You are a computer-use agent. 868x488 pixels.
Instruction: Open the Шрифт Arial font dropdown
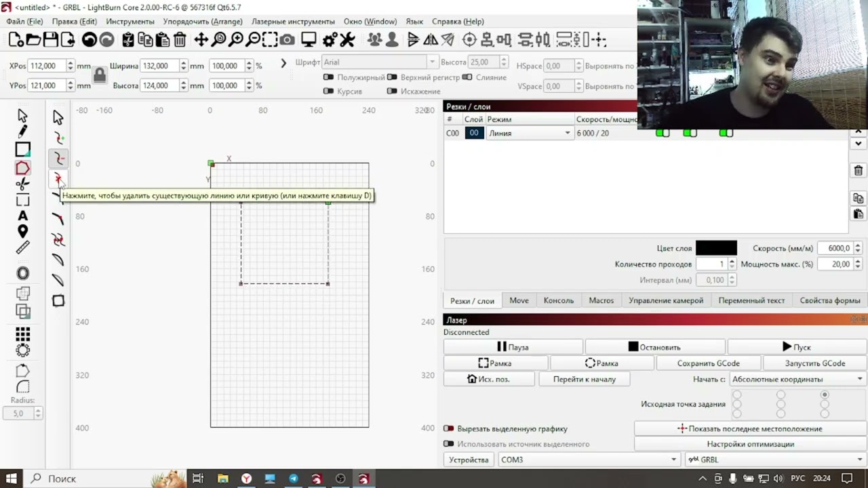[379, 62]
